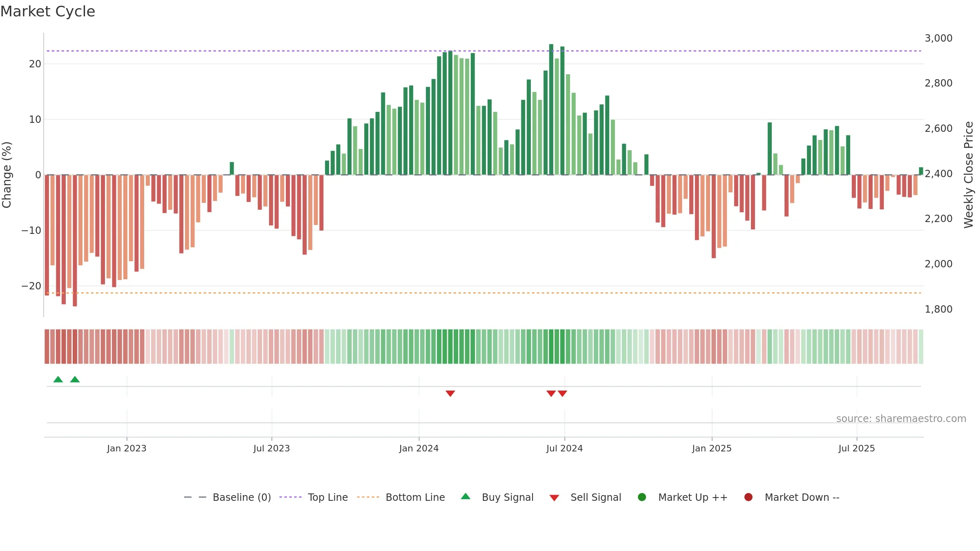Screen dimensions: 980x551
Task: Click the −10 change axis label
Action: (31, 231)
